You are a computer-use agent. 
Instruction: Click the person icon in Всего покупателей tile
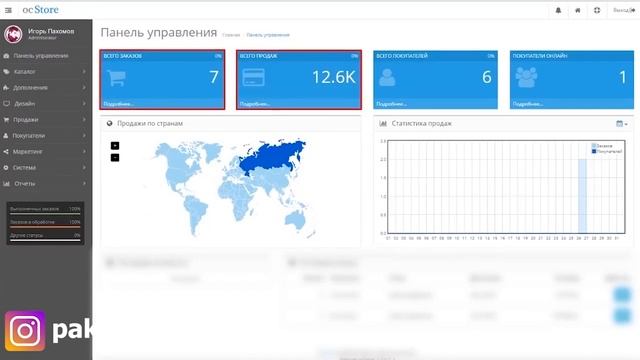tap(387, 77)
